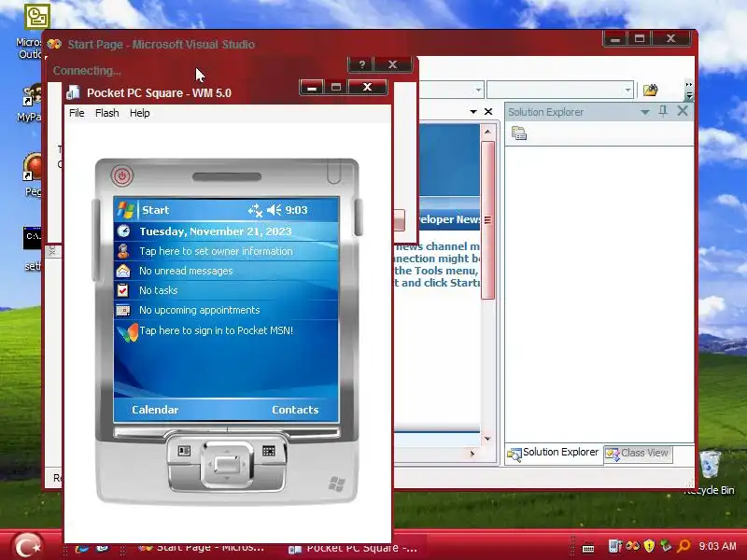Tap the speaker volume icon on the emulator screen
The image size is (747, 560).
pos(274,210)
